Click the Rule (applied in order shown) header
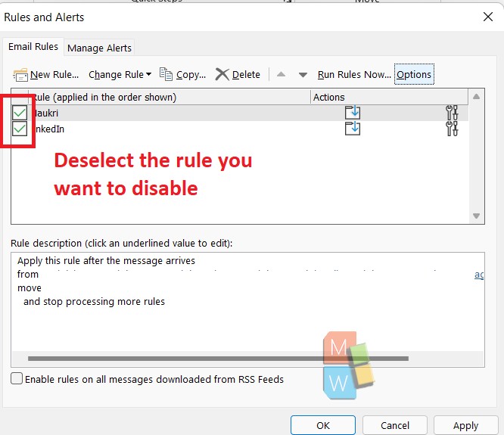This screenshot has width=504, height=435. click(170, 97)
